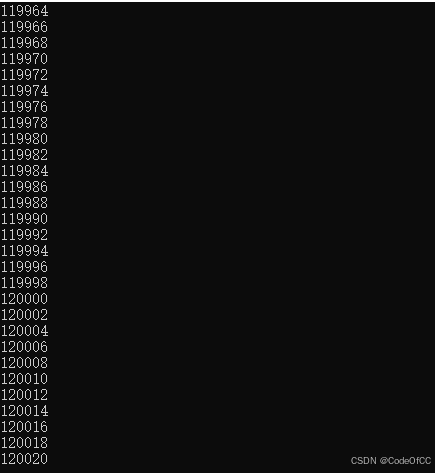435x473 pixels.
Task: Click on the 120002 output text
Action: pos(25,315)
